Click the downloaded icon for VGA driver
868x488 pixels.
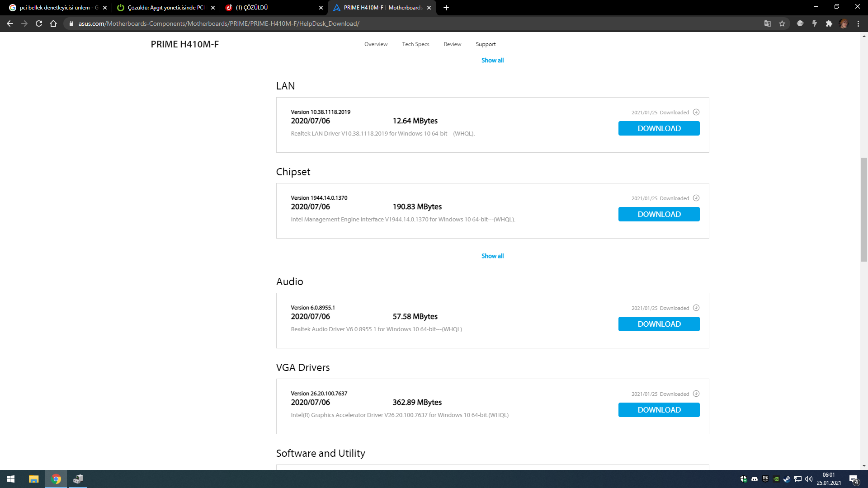coord(696,394)
